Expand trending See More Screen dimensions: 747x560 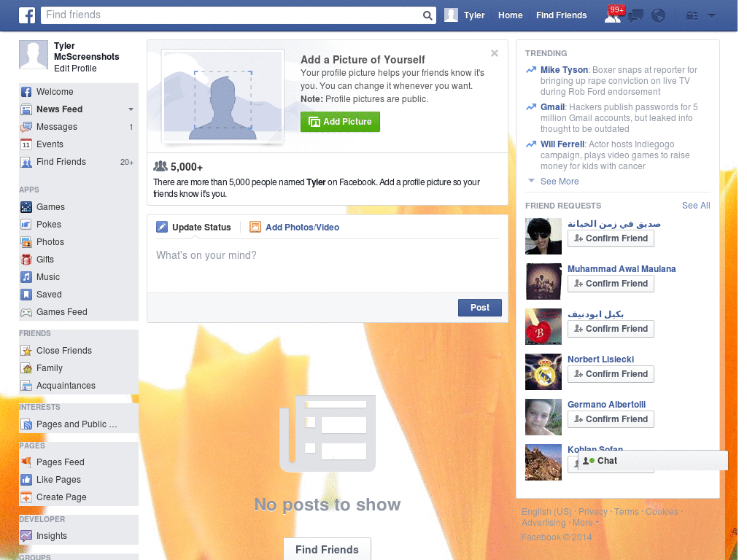pos(560,182)
